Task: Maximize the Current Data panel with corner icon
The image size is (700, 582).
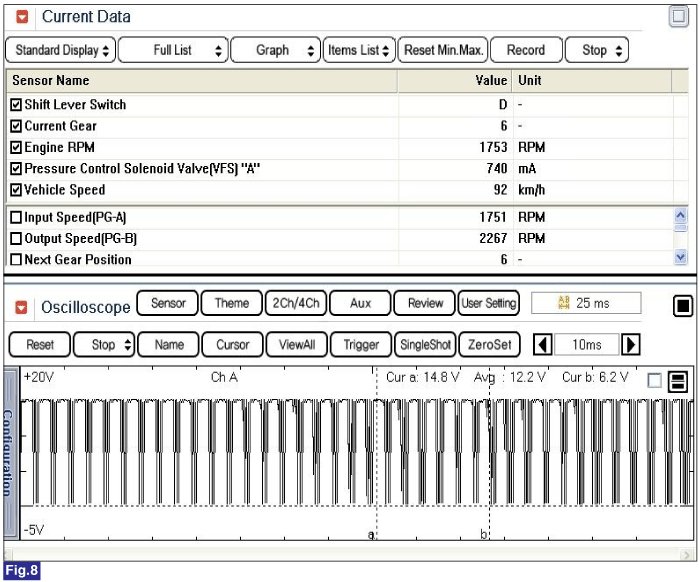Action: point(677,17)
